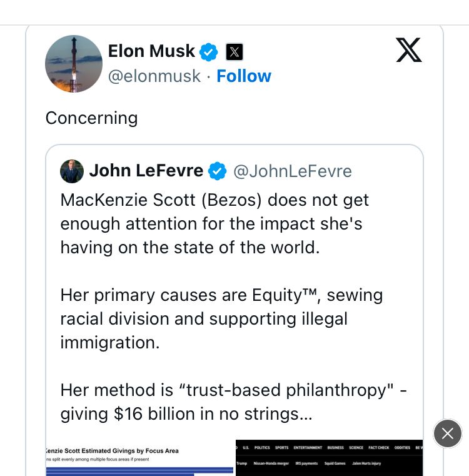Open the Estimated Givings by Focus Area chart image
Image resolution: width=469 pixels, height=476 pixels.
(139, 458)
